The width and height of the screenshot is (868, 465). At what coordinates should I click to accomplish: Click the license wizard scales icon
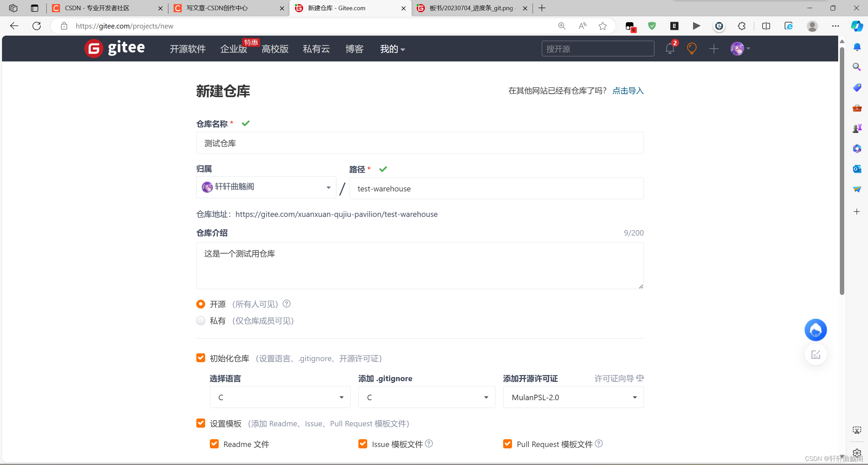tap(640, 378)
